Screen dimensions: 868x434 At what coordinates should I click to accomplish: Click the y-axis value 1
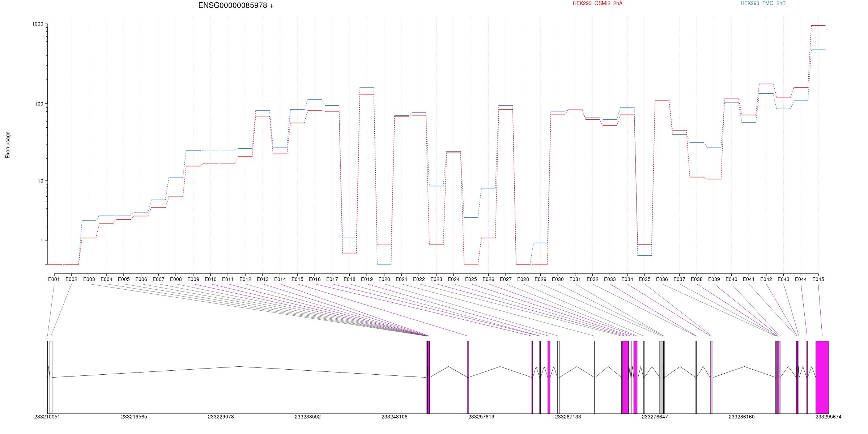[42, 240]
